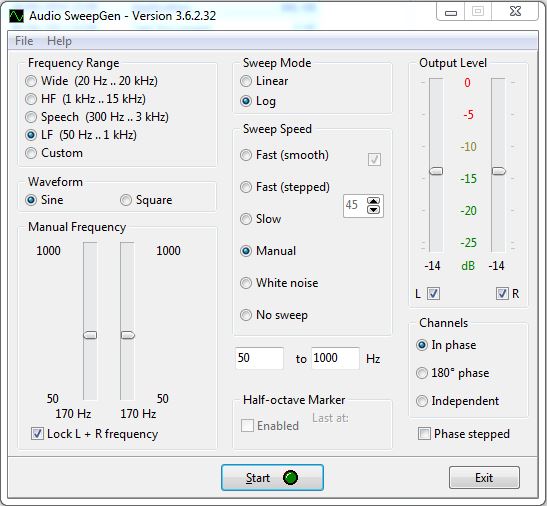
Task: Click the '-25' mark on the dB scale
Action: click(468, 243)
